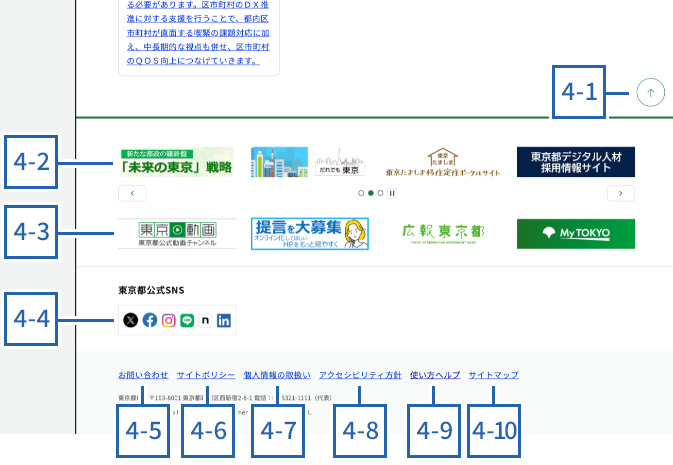Open the Instagram social icon
The image size is (673, 465).
point(169,320)
